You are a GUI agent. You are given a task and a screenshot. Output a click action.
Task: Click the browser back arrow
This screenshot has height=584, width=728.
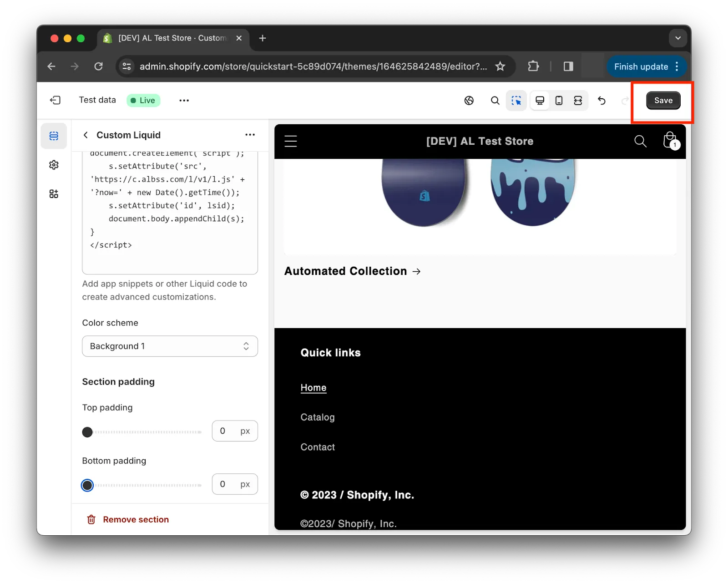click(51, 66)
